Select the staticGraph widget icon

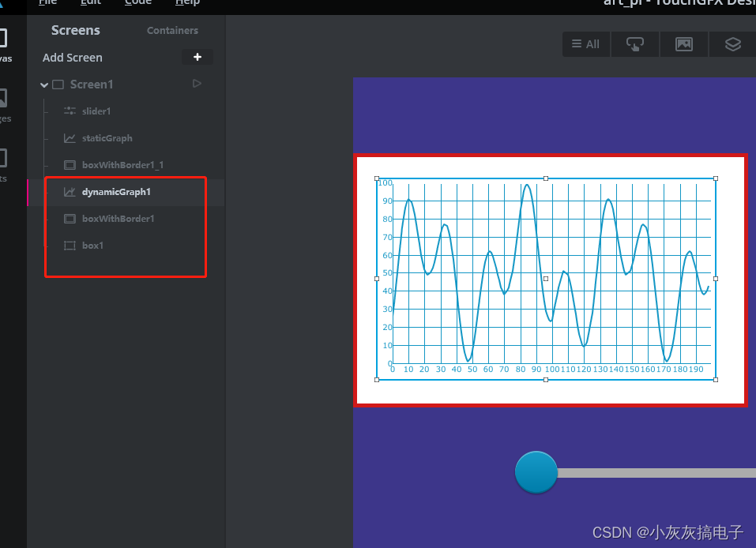point(70,137)
